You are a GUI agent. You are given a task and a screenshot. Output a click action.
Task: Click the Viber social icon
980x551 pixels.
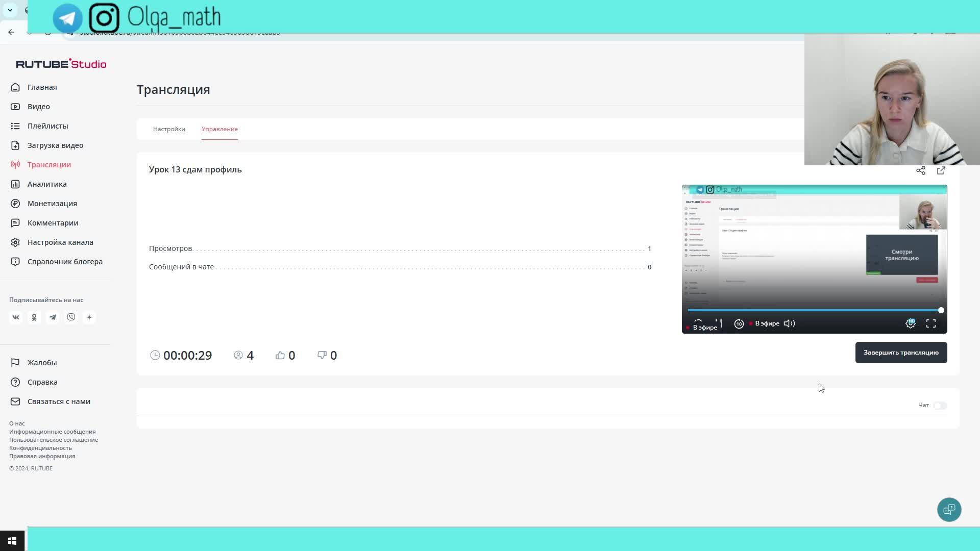coord(71,317)
